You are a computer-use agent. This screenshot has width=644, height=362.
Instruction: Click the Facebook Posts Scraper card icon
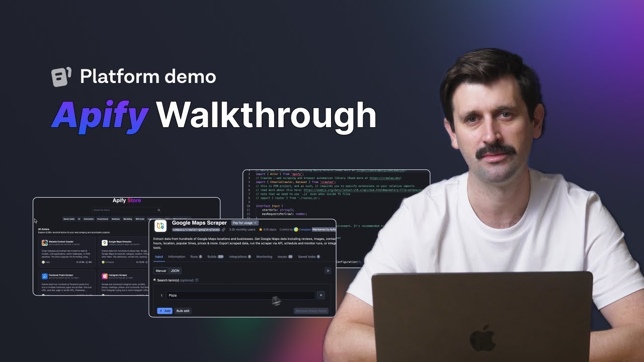pos(45,277)
